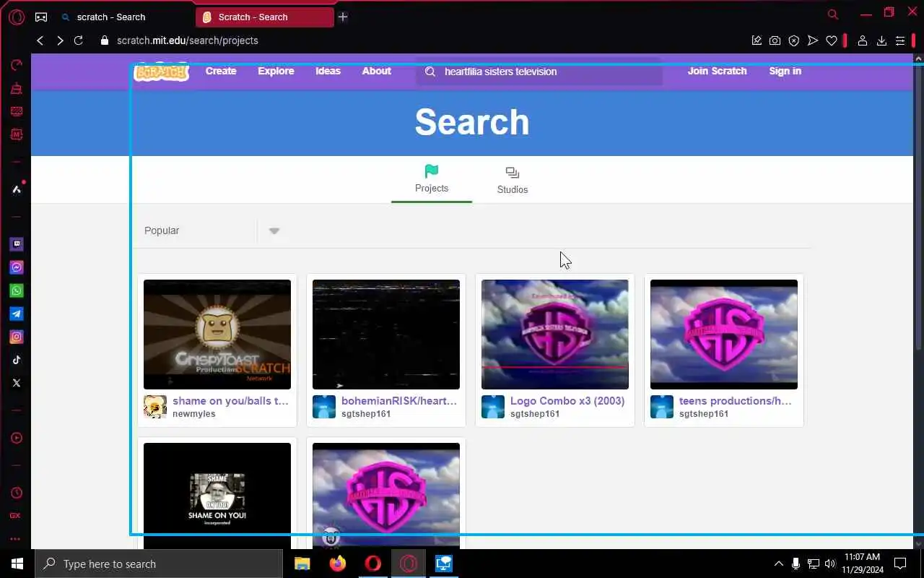The width and height of the screenshot is (924, 578).
Task: Select the 'Scratch - Search' active tab
Action: tap(264, 17)
